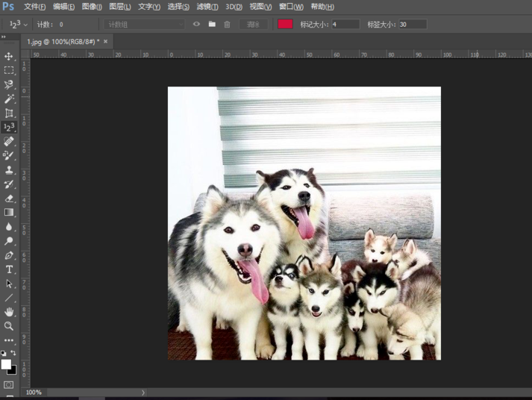
Task: Select the Eraser tool
Action: pyautogui.click(x=9, y=199)
